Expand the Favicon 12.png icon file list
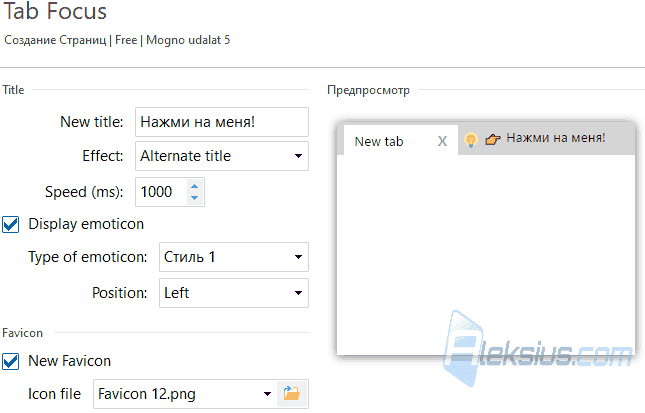This screenshot has height=413, width=645. [x=267, y=394]
